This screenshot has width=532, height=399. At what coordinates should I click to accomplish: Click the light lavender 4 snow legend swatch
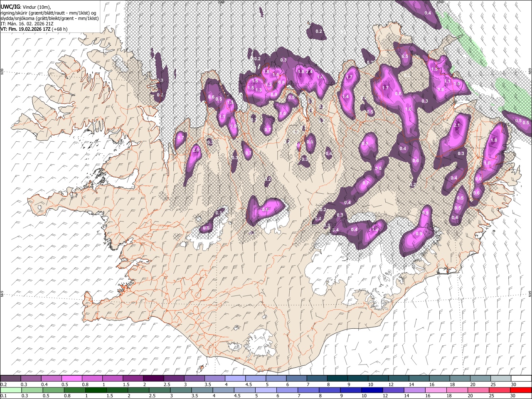tap(235, 378)
